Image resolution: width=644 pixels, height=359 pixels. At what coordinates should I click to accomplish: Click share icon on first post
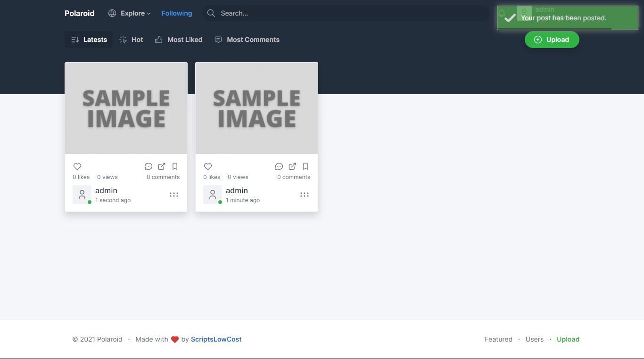pyautogui.click(x=162, y=166)
